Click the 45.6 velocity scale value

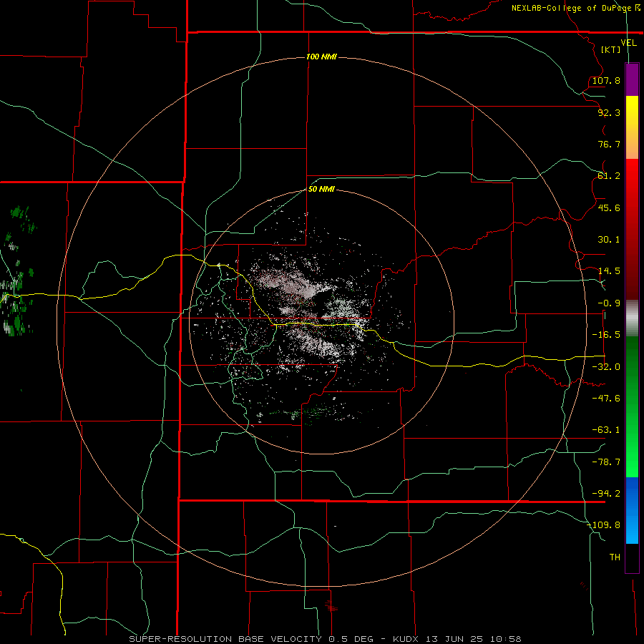tap(609, 208)
